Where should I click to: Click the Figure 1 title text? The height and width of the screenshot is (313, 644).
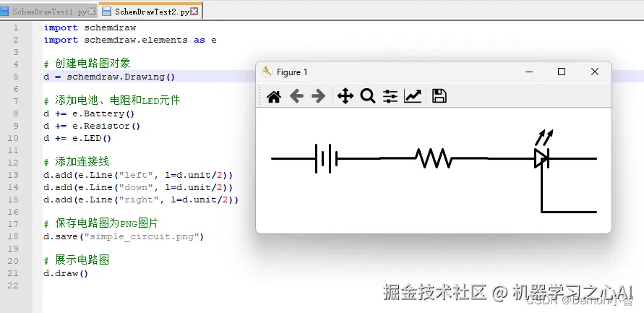click(x=292, y=72)
